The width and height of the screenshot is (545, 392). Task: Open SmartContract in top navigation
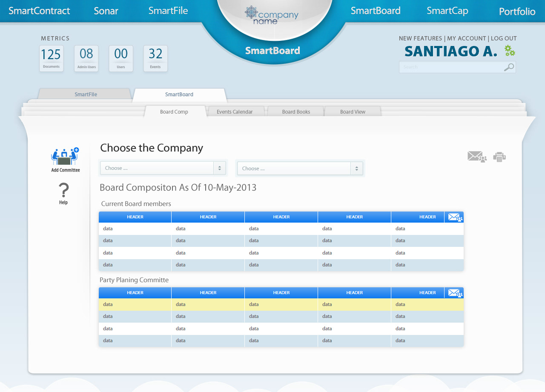coord(39,11)
